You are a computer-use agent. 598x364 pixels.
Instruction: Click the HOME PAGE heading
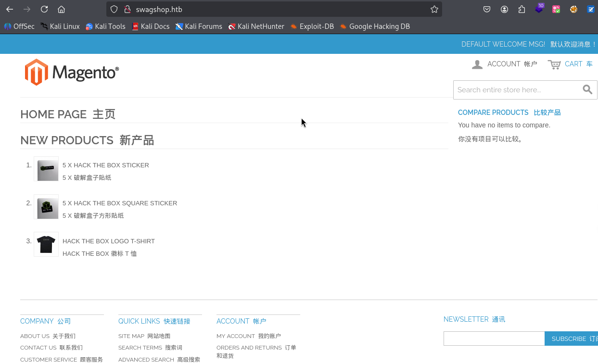pos(68,114)
